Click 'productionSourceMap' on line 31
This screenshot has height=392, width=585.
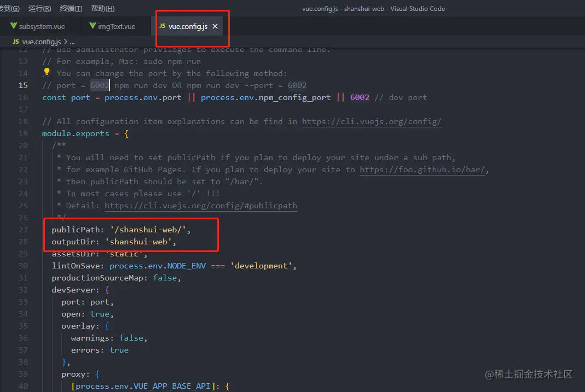click(97, 278)
